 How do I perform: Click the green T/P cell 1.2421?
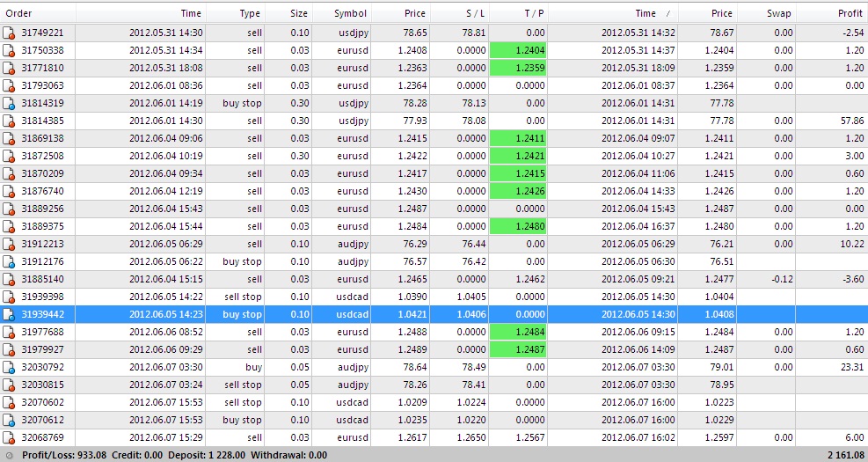[518, 157]
